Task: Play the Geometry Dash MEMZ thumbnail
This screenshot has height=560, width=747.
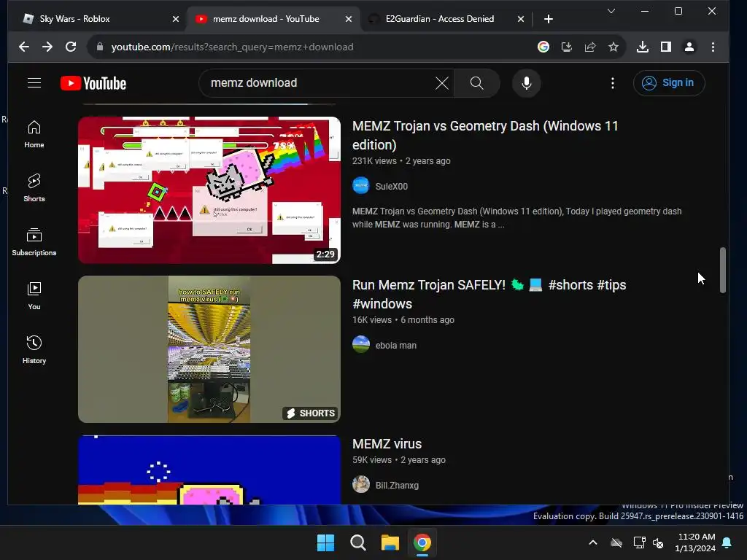Action: tap(209, 190)
